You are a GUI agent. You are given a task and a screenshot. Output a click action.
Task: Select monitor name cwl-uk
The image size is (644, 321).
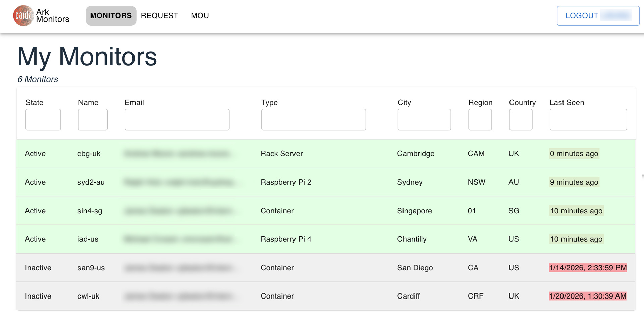[x=88, y=296]
